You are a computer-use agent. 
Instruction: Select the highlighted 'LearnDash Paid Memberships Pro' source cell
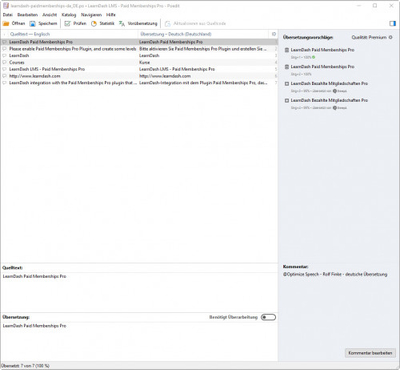[41, 42]
